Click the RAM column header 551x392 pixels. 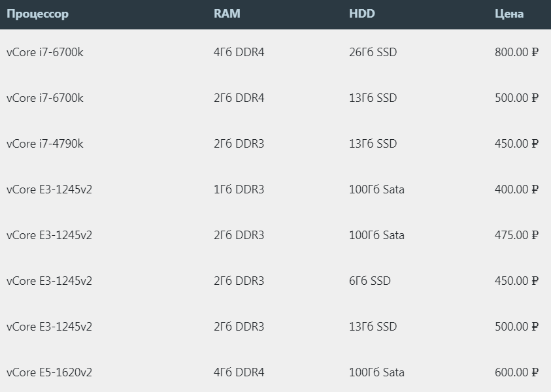227,14
